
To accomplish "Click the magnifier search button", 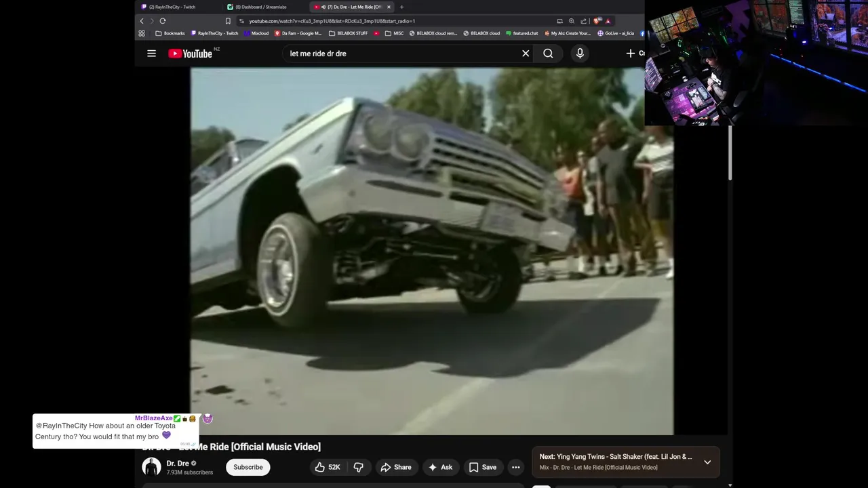I will click(x=548, y=54).
